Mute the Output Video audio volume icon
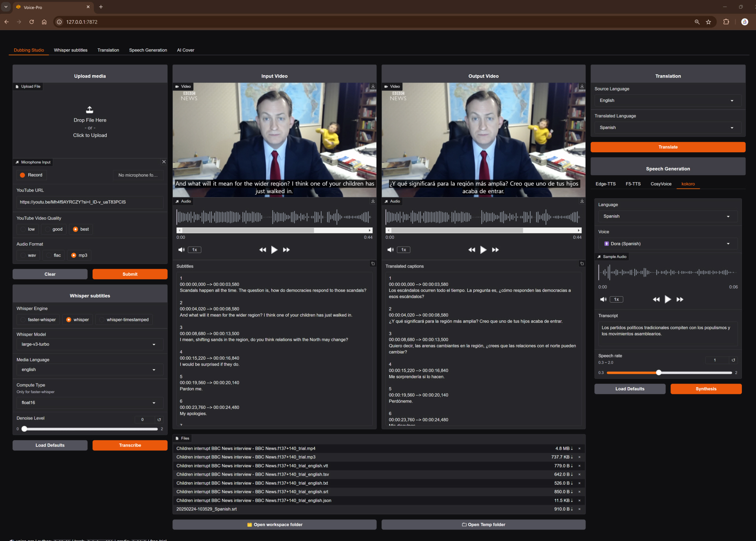The image size is (756, 541). click(390, 250)
